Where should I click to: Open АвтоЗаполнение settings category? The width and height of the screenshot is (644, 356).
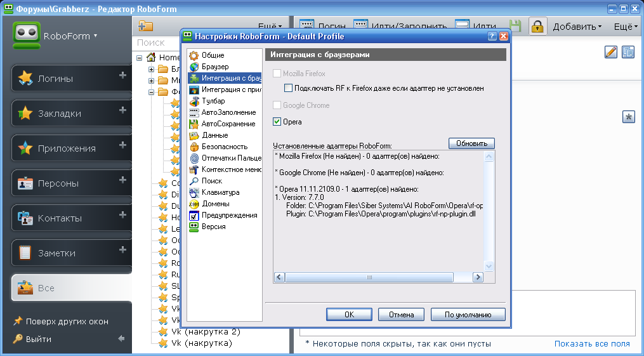[x=223, y=112]
